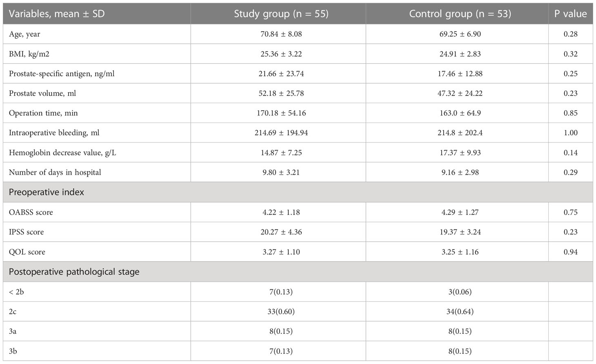Image resolution: width=596 pixels, height=364 pixels.
Task: Click the 'Postoperative pathological stage' section heading
Action: (74, 272)
